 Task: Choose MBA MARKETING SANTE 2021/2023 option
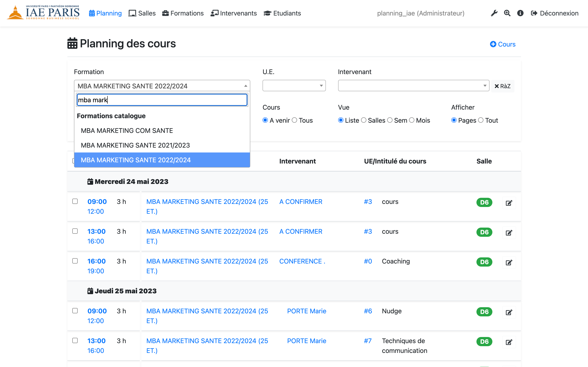[x=162, y=145]
